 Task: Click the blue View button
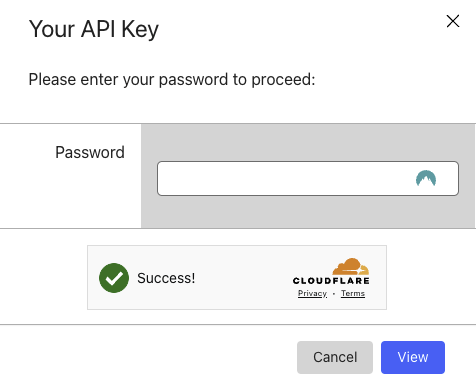pyautogui.click(x=413, y=357)
